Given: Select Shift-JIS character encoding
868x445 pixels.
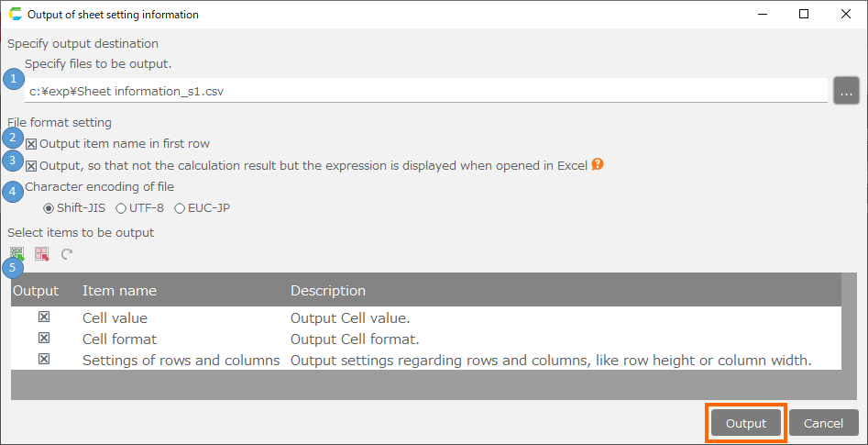Looking at the screenshot, I should [x=49, y=208].
